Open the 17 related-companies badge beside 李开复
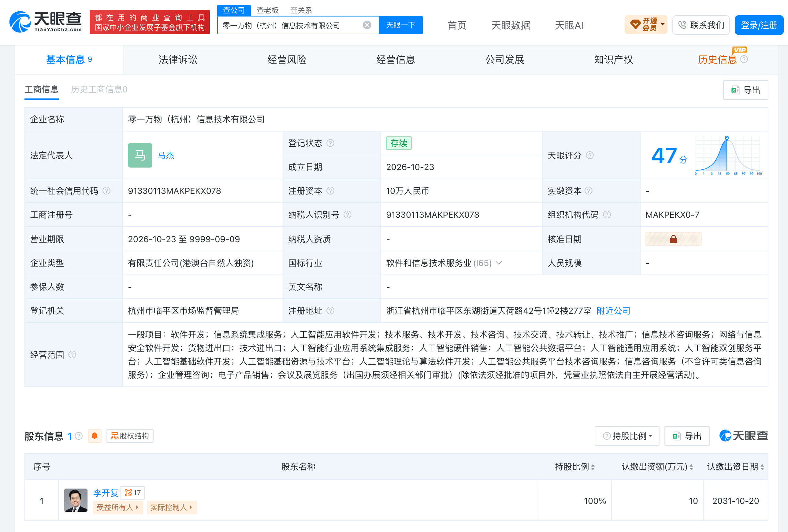Screen dimensions: 788x532 pos(132,493)
